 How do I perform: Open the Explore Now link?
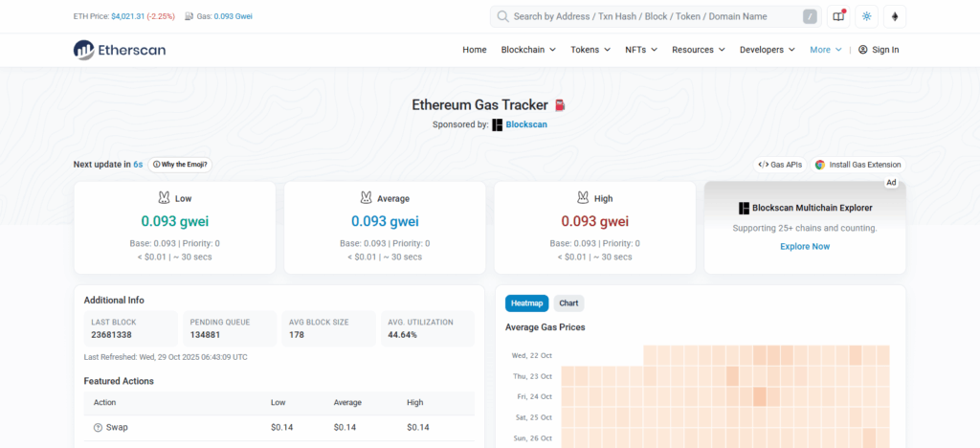pyautogui.click(x=804, y=246)
